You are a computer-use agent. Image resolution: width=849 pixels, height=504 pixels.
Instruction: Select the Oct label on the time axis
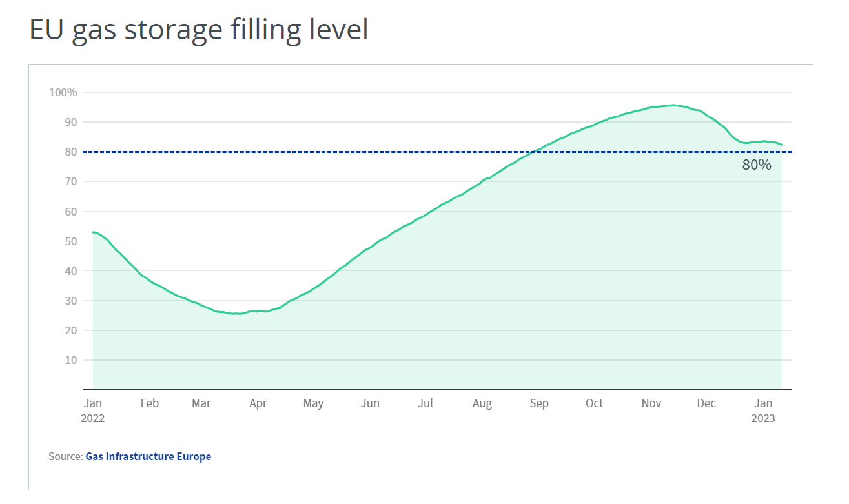(x=594, y=403)
